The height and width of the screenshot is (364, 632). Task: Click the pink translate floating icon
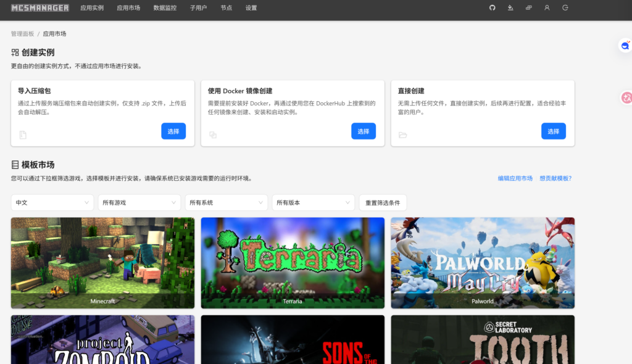[626, 97]
